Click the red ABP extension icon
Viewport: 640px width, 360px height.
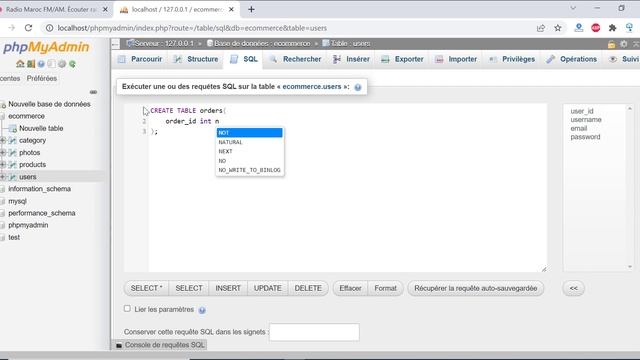pyautogui.click(x=596, y=28)
